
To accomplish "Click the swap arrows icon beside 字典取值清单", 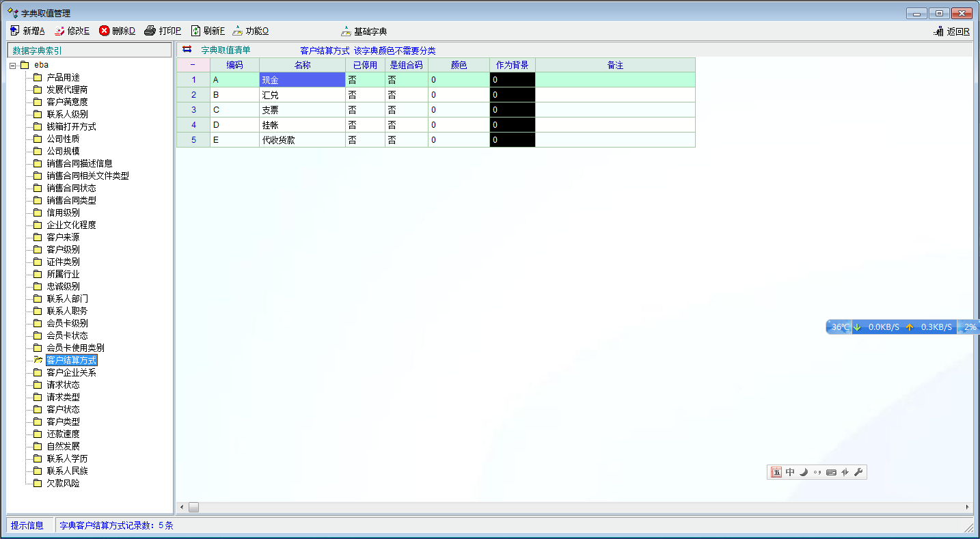I will (187, 50).
